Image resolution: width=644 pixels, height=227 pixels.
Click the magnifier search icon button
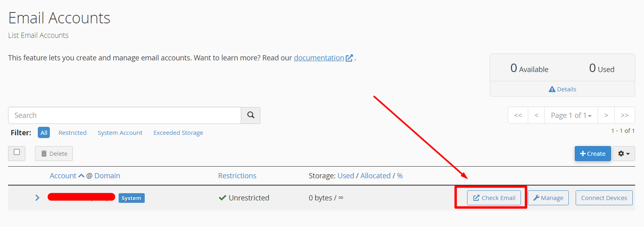(251, 115)
